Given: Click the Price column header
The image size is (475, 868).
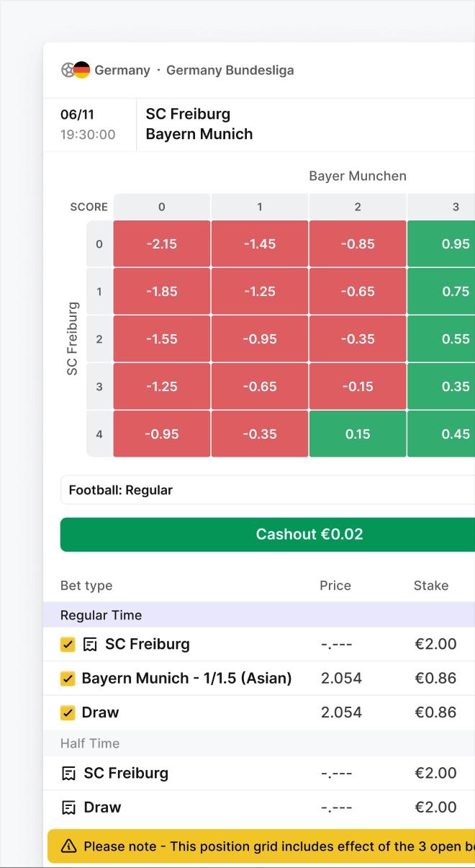Looking at the screenshot, I should coord(335,586).
